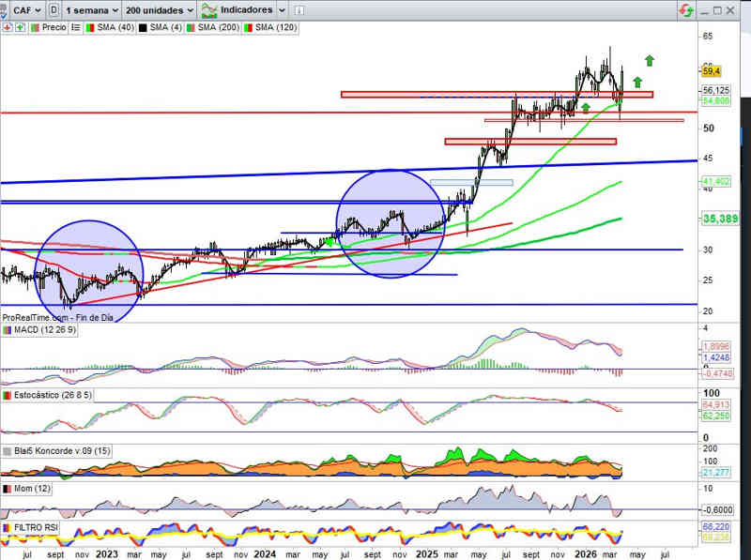The height and width of the screenshot is (560, 751).
Task: Click the black SMA (4) color swatch
Action: (x=143, y=28)
